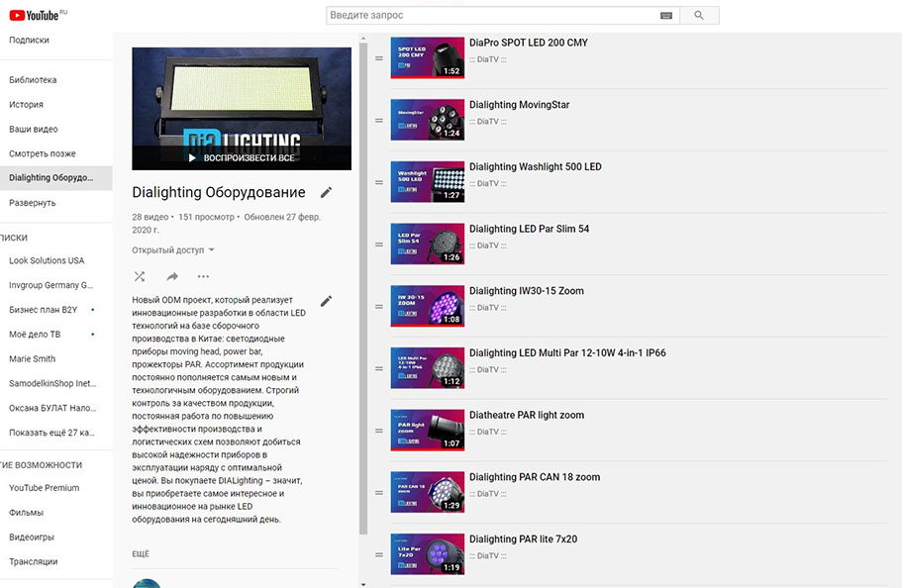Edit playlist description with pencil icon

[326, 301]
